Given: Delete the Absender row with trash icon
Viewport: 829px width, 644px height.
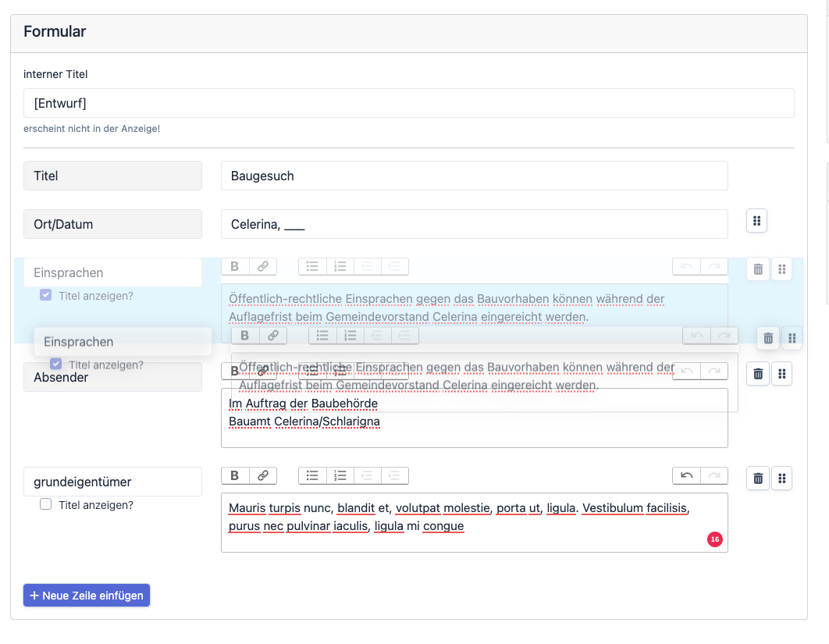Looking at the screenshot, I should coord(758,374).
